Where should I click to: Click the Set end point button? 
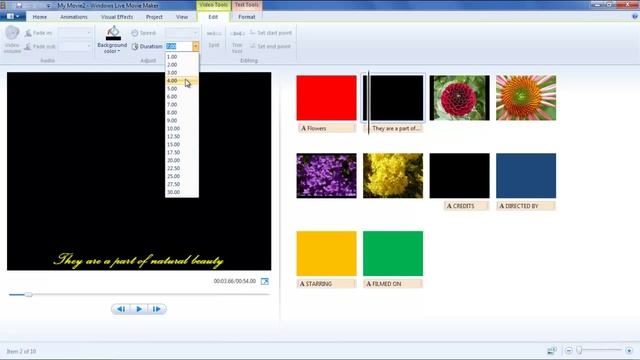[x=271, y=46]
